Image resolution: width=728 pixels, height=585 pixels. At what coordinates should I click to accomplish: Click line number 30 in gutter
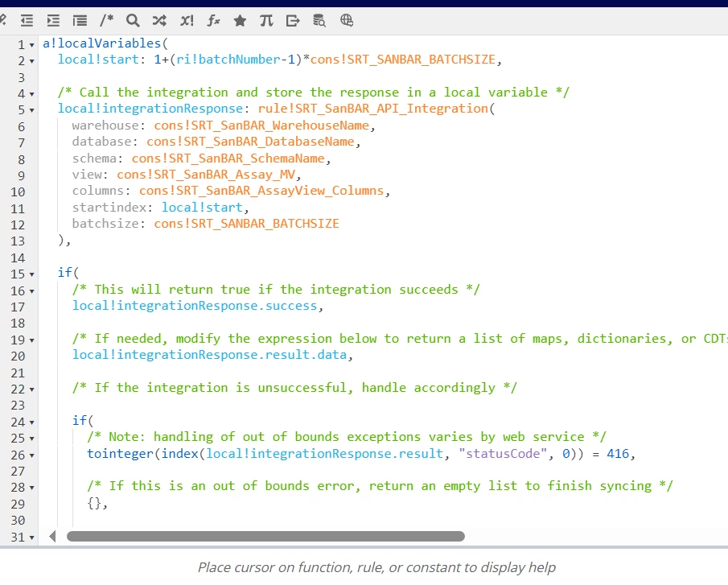click(18, 521)
